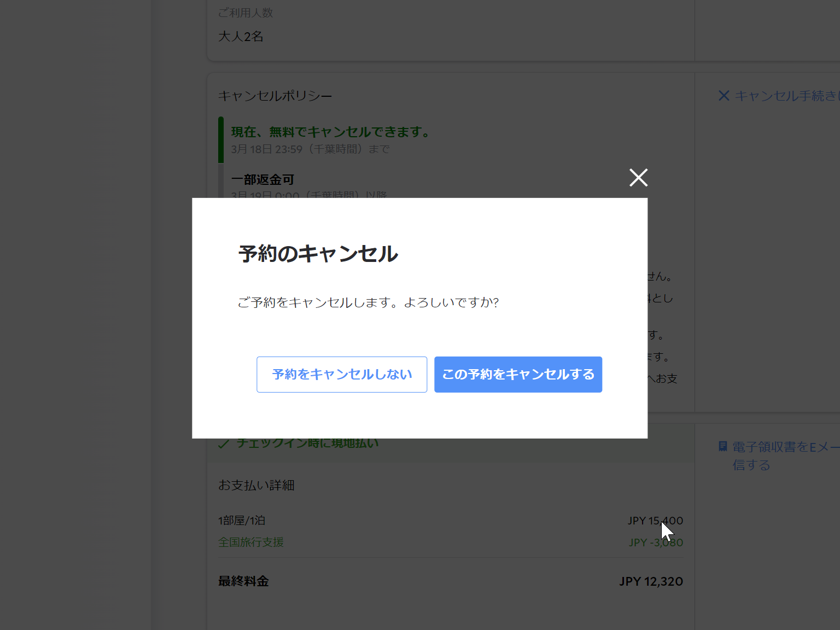
Task: Close the 予約のキャンセル dialog
Action: click(x=638, y=178)
